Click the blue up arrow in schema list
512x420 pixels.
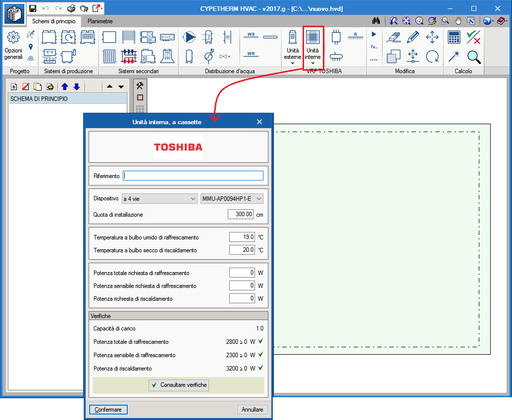[x=64, y=87]
